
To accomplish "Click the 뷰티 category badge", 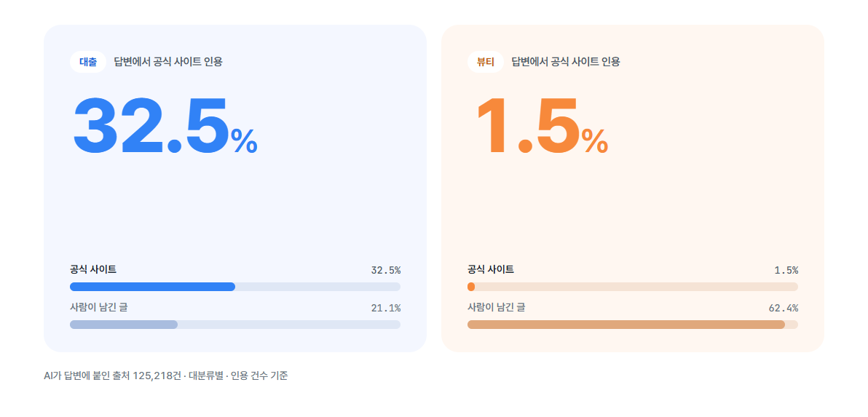I will point(486,62).
